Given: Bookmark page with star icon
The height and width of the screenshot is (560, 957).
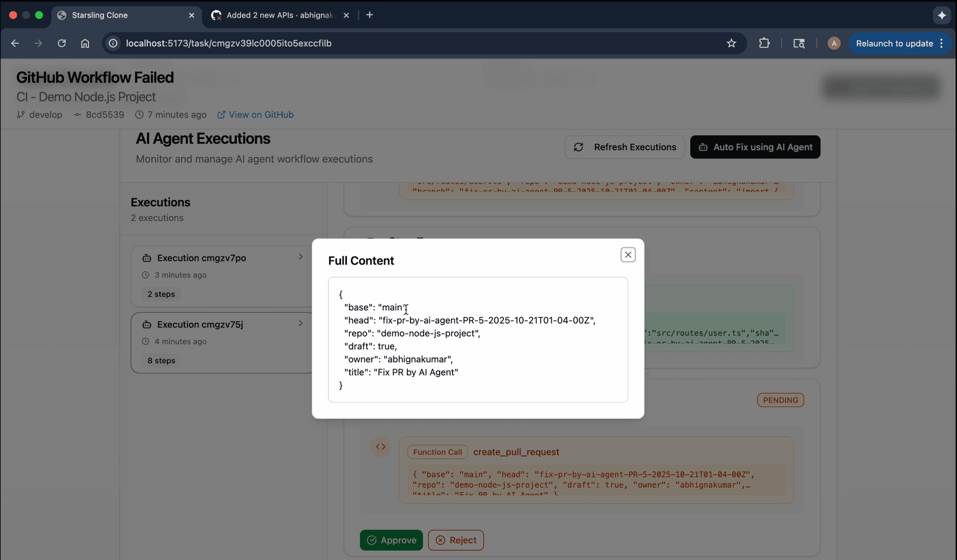Looking at the screenshot, I should point(731,43).
